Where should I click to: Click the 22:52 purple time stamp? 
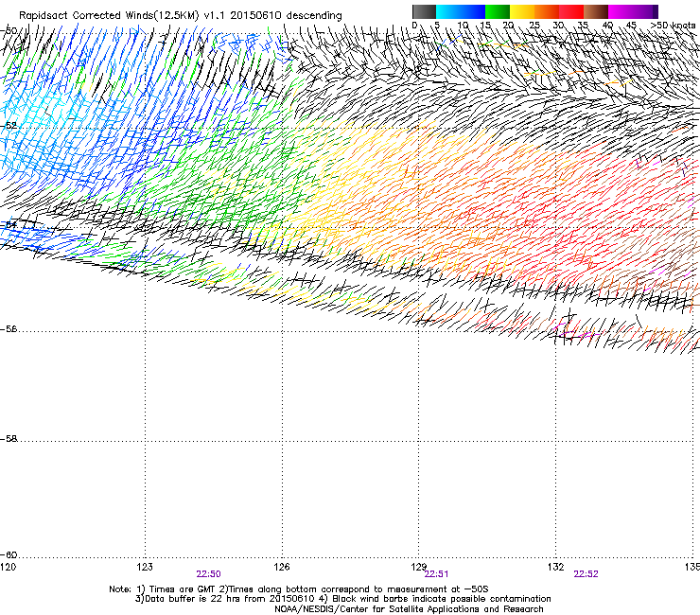[x=586, y=574]
